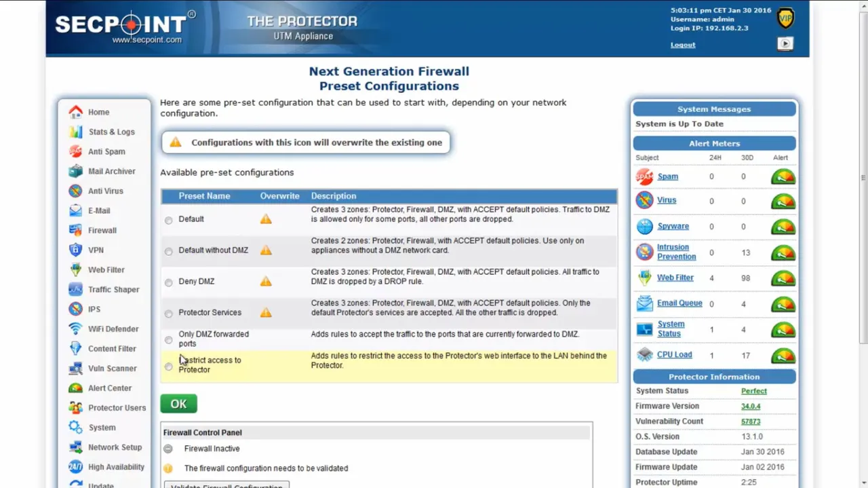Open the Web Filter menu entry
Screen dimensions: 868x488
click(106, 269)
